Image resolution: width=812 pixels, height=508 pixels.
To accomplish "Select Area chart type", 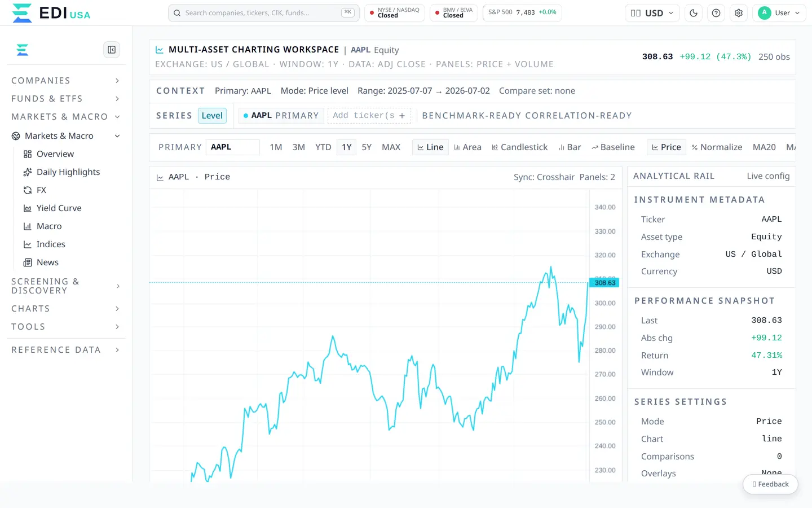I will pyautogui.click(x=467, y=147).
